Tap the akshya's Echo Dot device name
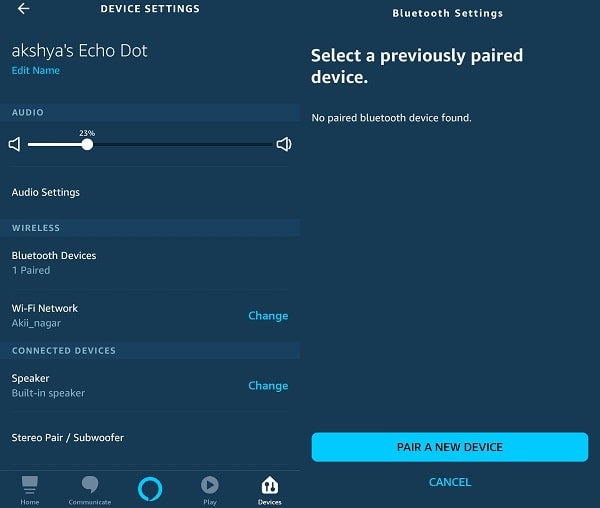600x508 pixels. coord(80,51)
